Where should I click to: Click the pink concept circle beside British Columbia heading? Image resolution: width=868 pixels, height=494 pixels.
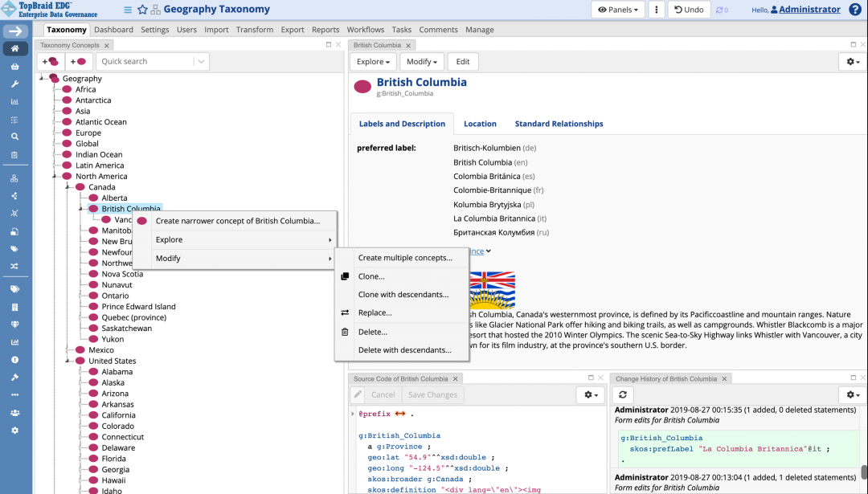click(362, 87)
